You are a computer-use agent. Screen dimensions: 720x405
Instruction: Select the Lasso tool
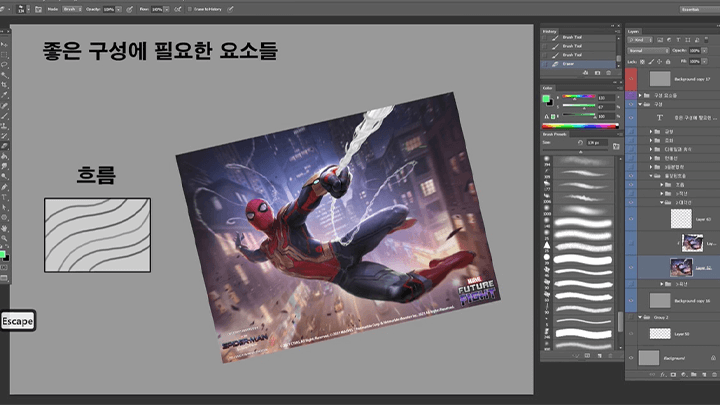pos(4,65)
